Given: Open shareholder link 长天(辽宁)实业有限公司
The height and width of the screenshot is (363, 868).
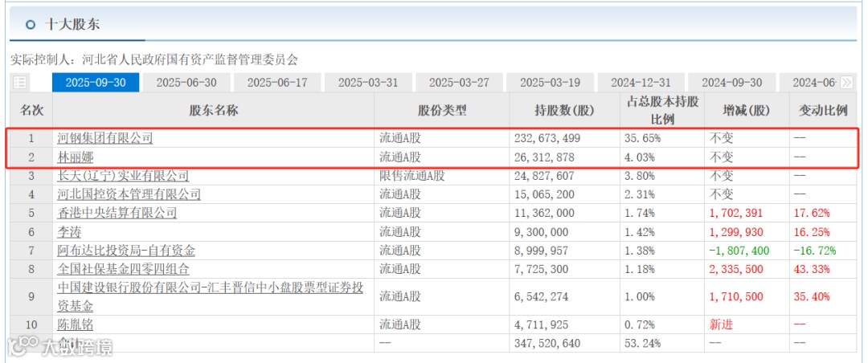Looking at the screenshot, I should click(x=124, y=176).
